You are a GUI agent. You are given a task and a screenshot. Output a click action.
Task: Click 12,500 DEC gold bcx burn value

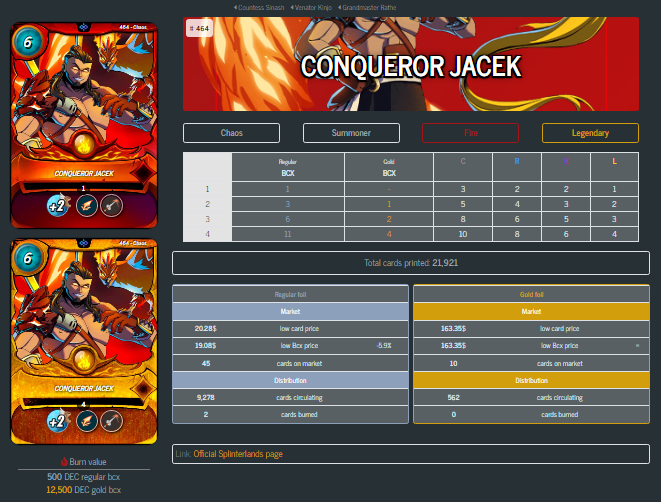83,490
